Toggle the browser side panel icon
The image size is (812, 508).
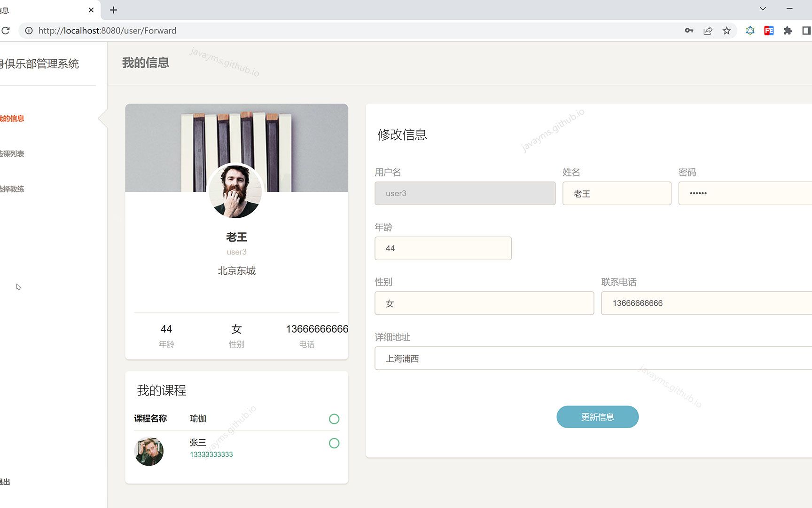click(x=806, y=31)
